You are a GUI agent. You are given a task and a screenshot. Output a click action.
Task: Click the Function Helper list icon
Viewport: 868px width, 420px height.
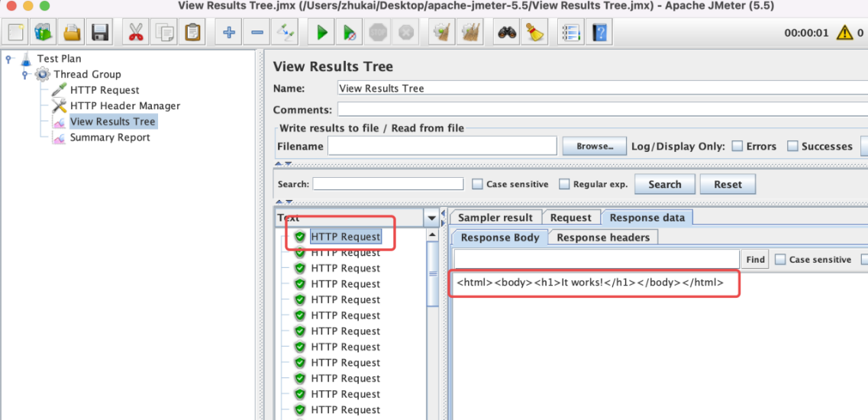570,33
